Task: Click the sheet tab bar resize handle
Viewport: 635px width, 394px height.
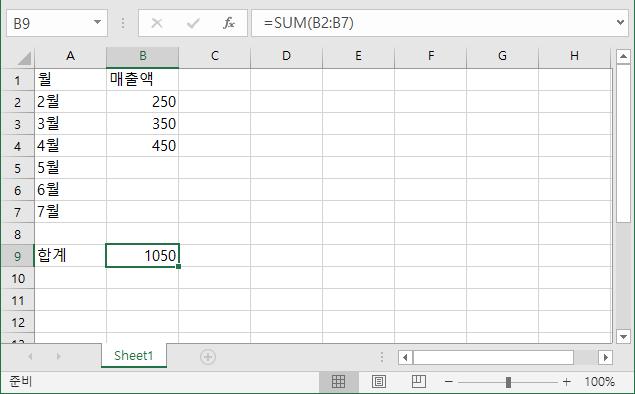Action: coord(382,357)
